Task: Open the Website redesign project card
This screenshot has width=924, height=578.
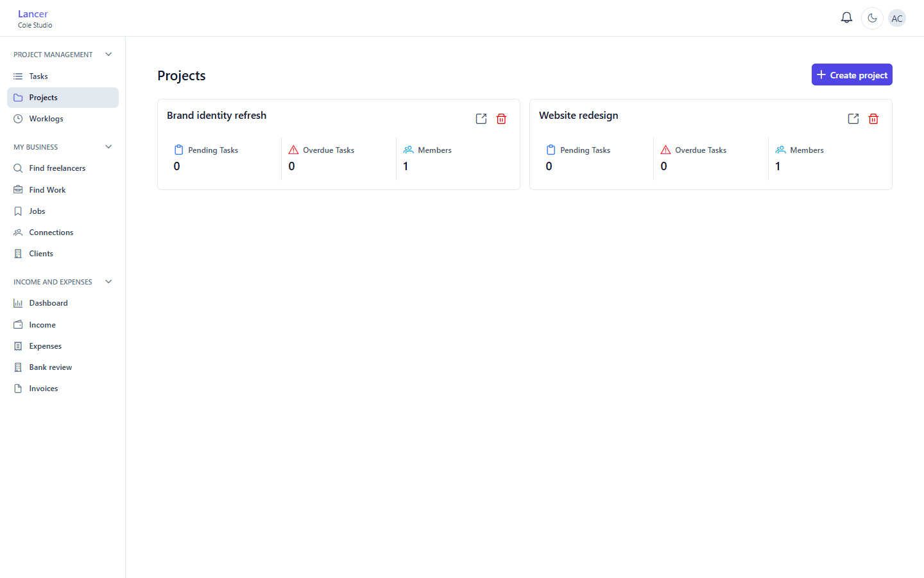Action: (711, 144)
